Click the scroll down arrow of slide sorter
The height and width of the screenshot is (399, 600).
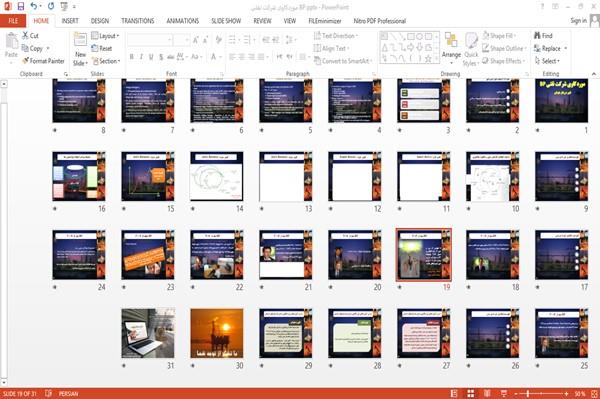click(x=4, y=382)
